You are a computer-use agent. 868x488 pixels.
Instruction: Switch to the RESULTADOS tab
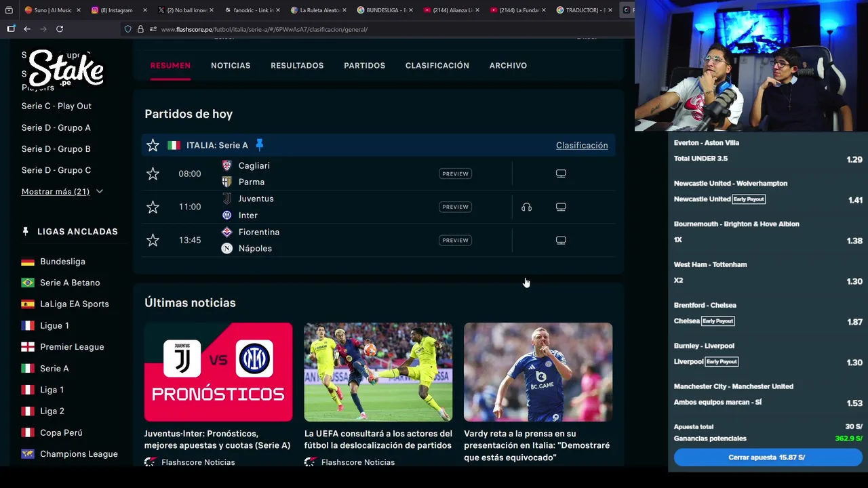pyautogui.click(x=297, y=66)
